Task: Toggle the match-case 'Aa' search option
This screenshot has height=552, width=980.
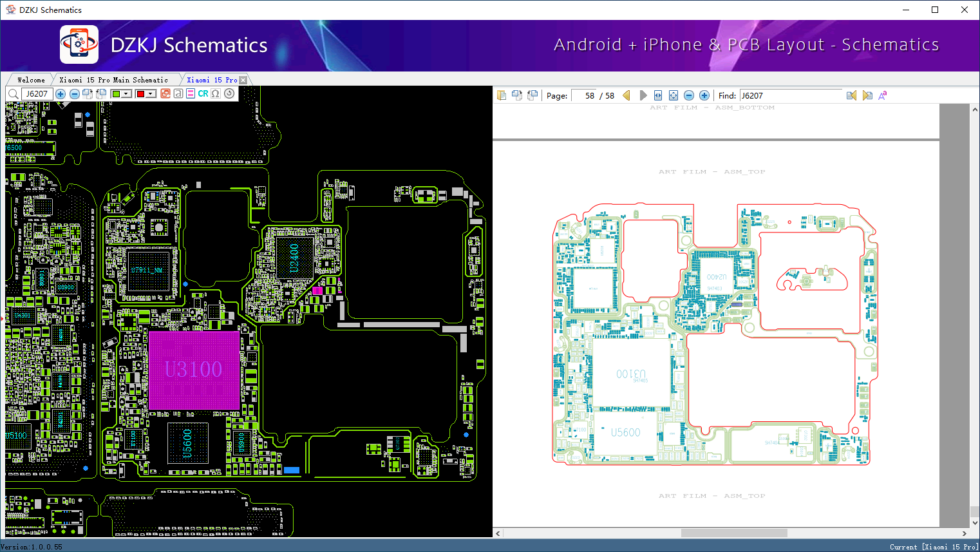Action: pos(883,95)
